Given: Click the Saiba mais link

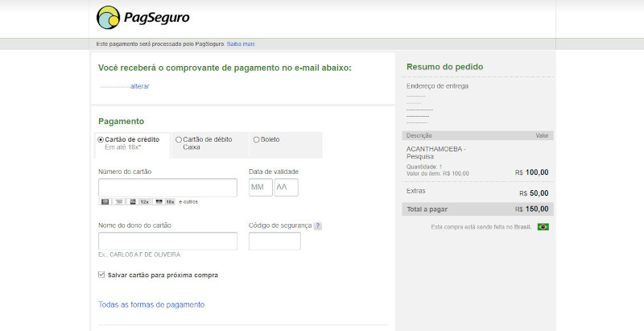Looking at the screenshot, I should 241,43.
